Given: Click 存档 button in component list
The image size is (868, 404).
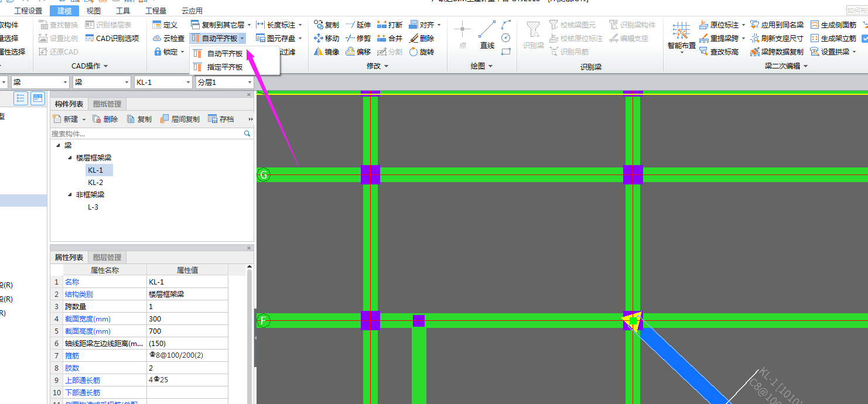Looking at the screenshot, I should (221, 119).
